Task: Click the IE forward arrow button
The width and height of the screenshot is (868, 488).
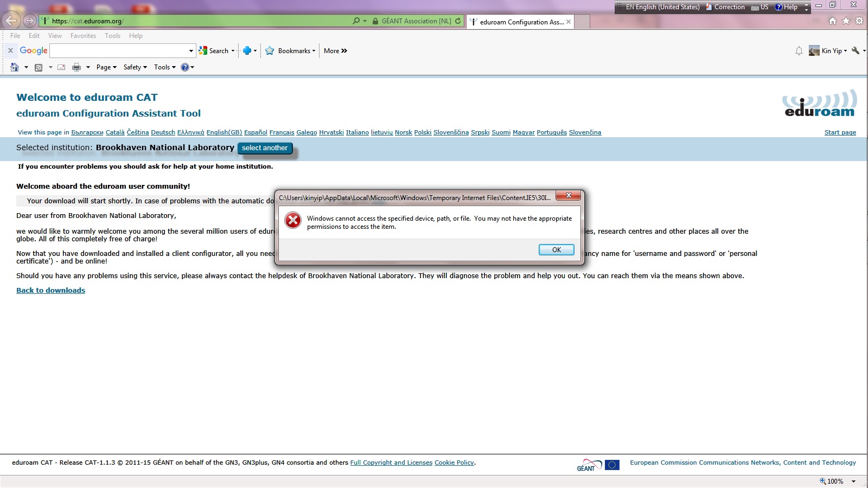Action: [x=30, y=21]
